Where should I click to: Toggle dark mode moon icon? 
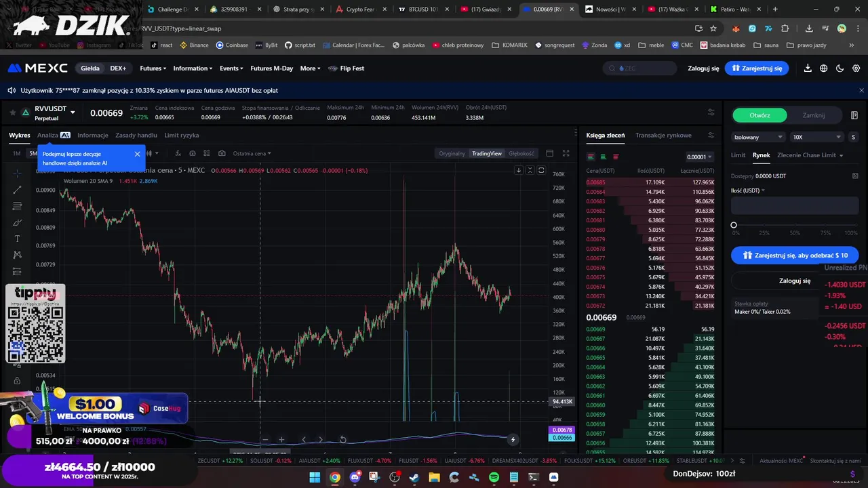pos(840,68)
